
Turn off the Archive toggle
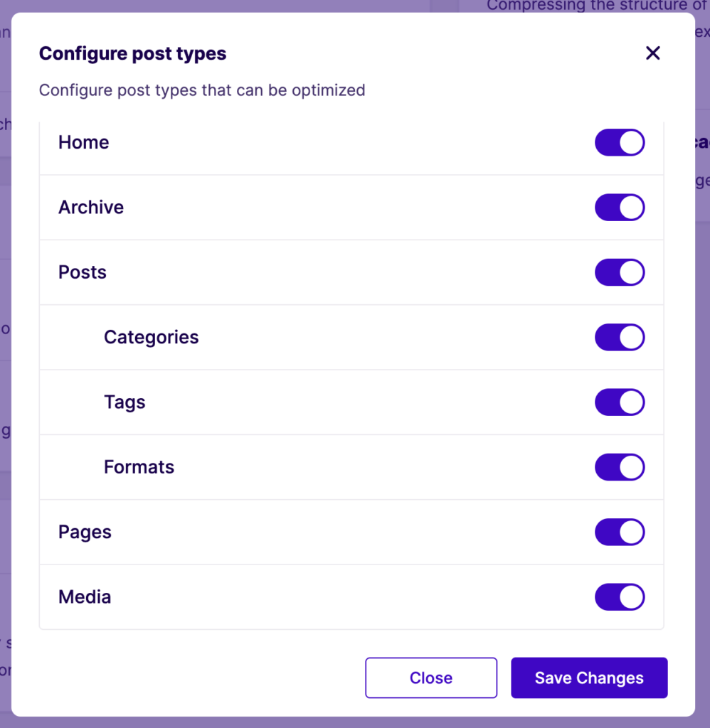tap(620, 207)
